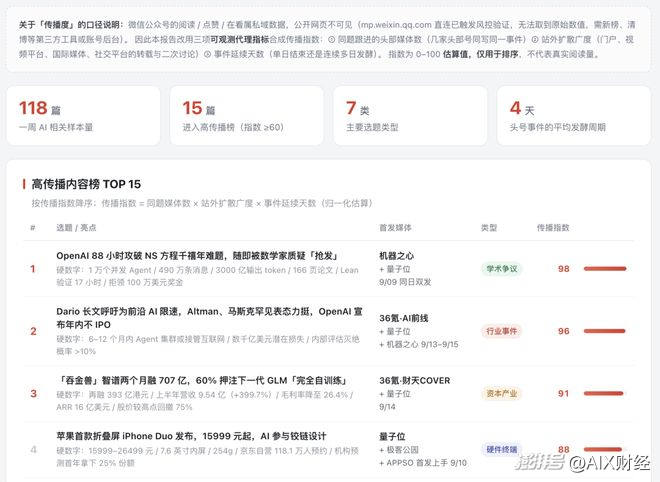Click rank number 3
Viewport: 660px width, 482px height.
coord(33,394)
